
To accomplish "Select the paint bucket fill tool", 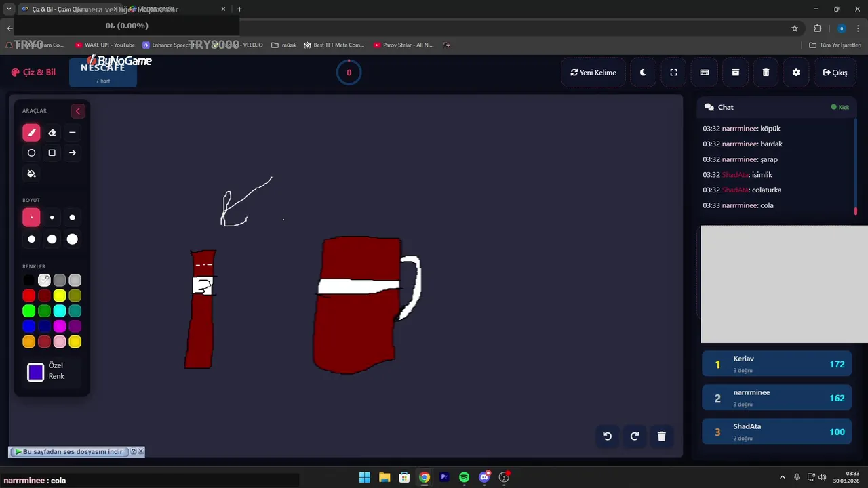I will pyautogui.click(x=31, y=174).
